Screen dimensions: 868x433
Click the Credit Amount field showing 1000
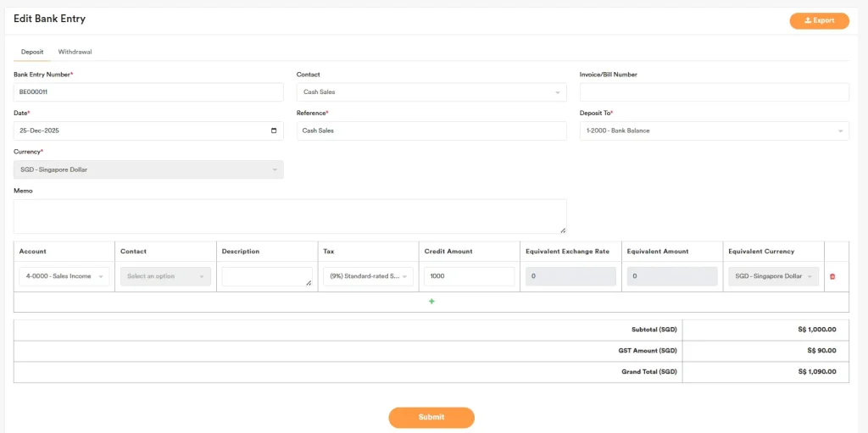tap(469, 276)
